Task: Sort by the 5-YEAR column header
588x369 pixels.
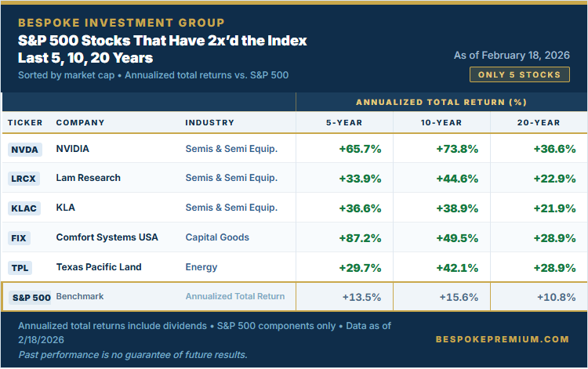Action: click(344, 123)
